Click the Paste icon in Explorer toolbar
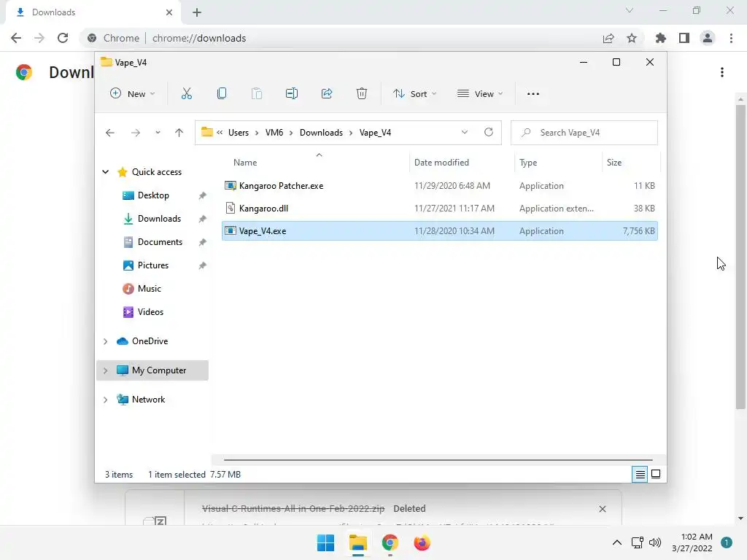 point(257,94)
